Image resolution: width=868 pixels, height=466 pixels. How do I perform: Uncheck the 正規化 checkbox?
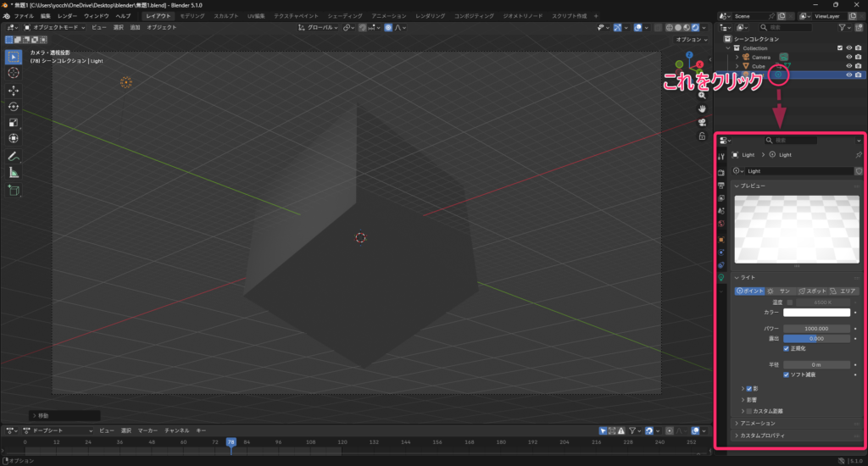pos(787,348)
